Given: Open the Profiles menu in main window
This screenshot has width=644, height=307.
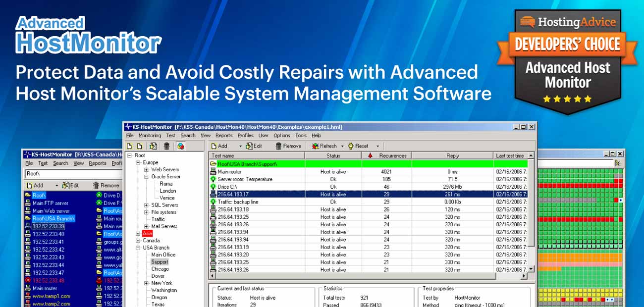Looking at the screenshot, I should pyautogui.click(x=246, y=135).
